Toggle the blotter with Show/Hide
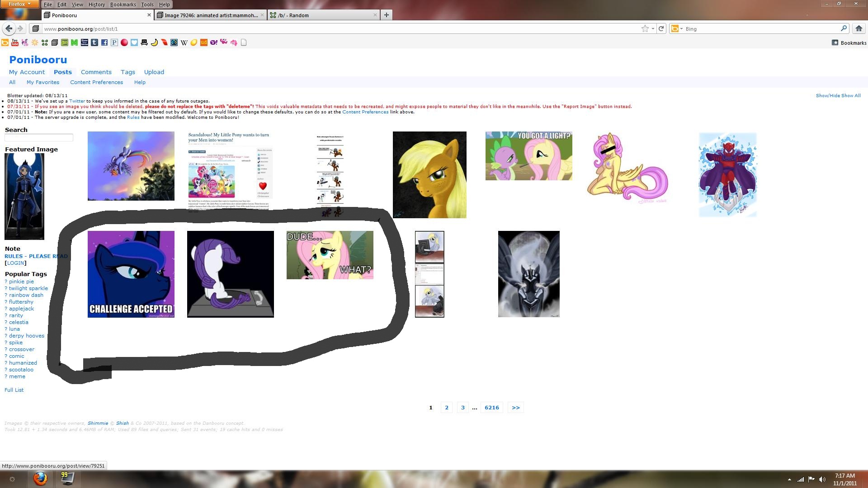 pyautogui.click(x=827, y=96)
